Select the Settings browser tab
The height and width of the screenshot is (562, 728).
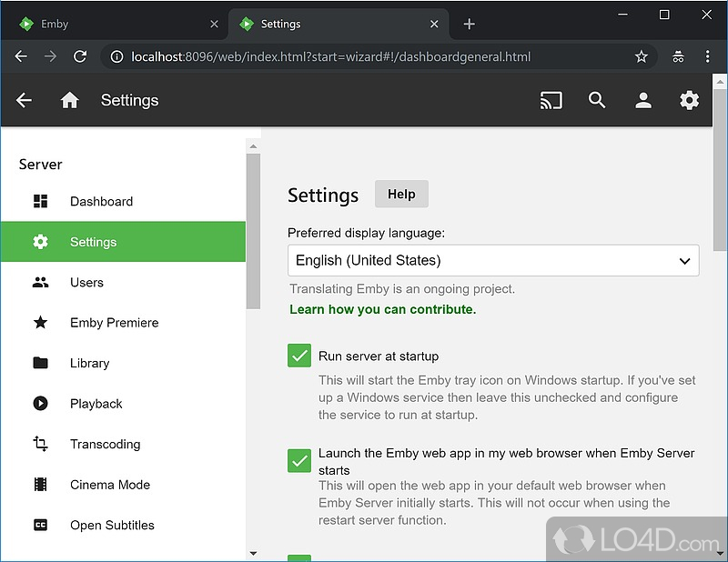coord(339,24)
